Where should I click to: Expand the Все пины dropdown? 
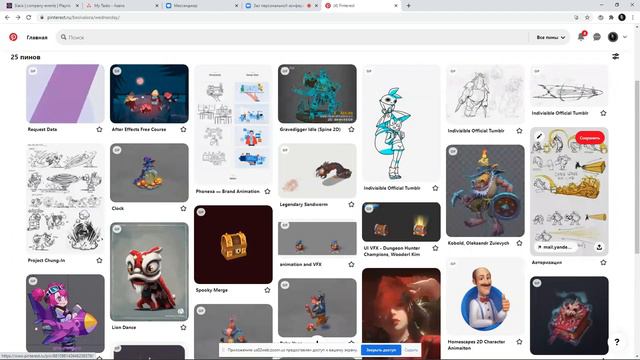click(551, 37)
